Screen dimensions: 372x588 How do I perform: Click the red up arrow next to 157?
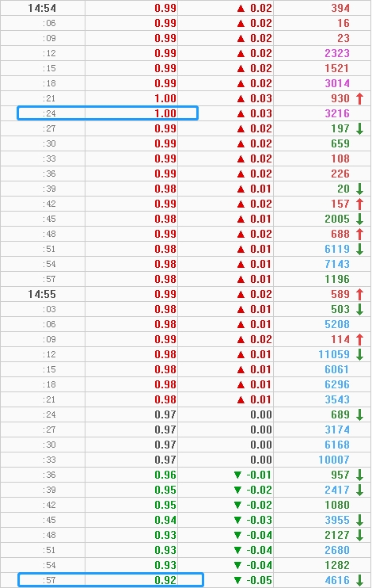pos(359,204)
